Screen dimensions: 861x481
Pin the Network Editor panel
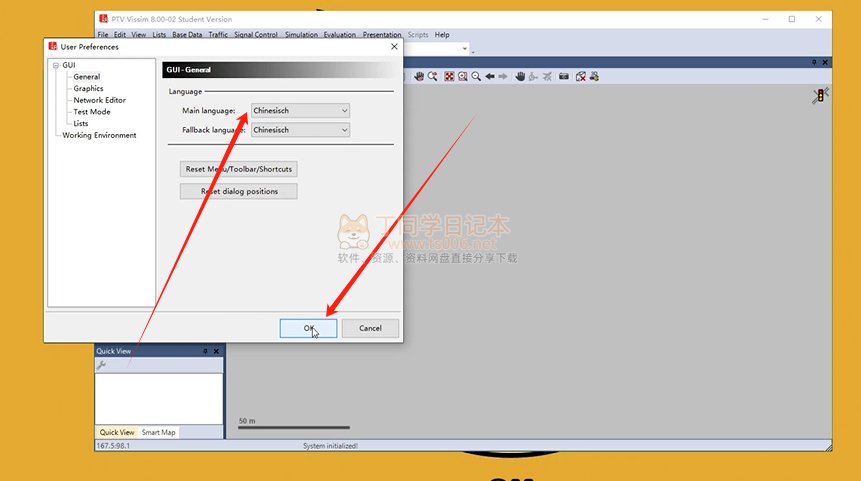coord(814,62)
